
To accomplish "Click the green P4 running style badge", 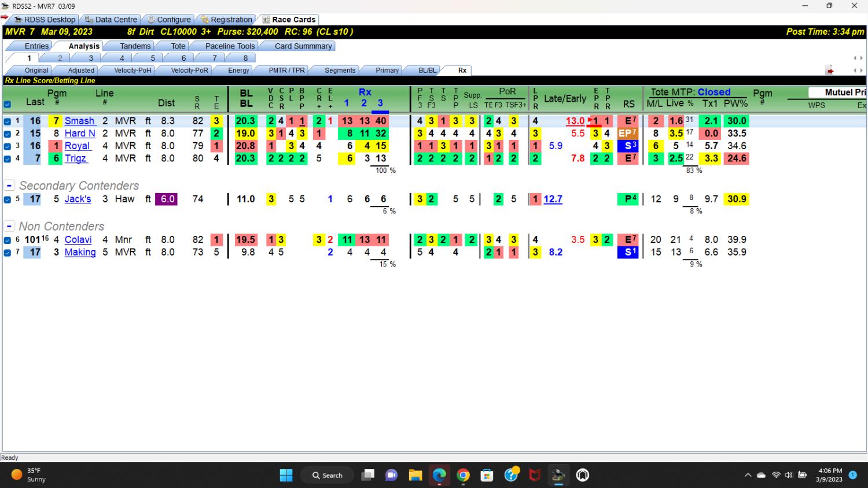I will pos(628,199).
